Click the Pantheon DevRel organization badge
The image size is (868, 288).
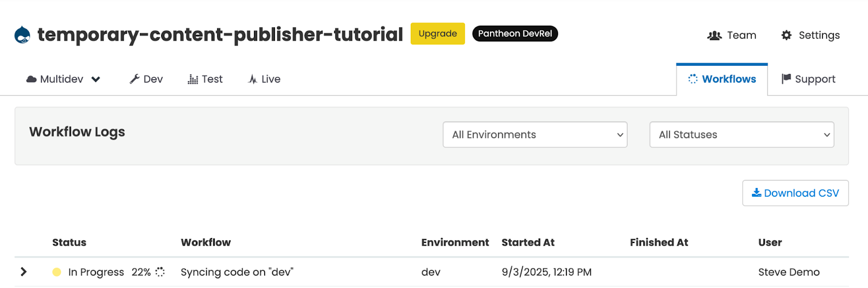pos(515,34)
